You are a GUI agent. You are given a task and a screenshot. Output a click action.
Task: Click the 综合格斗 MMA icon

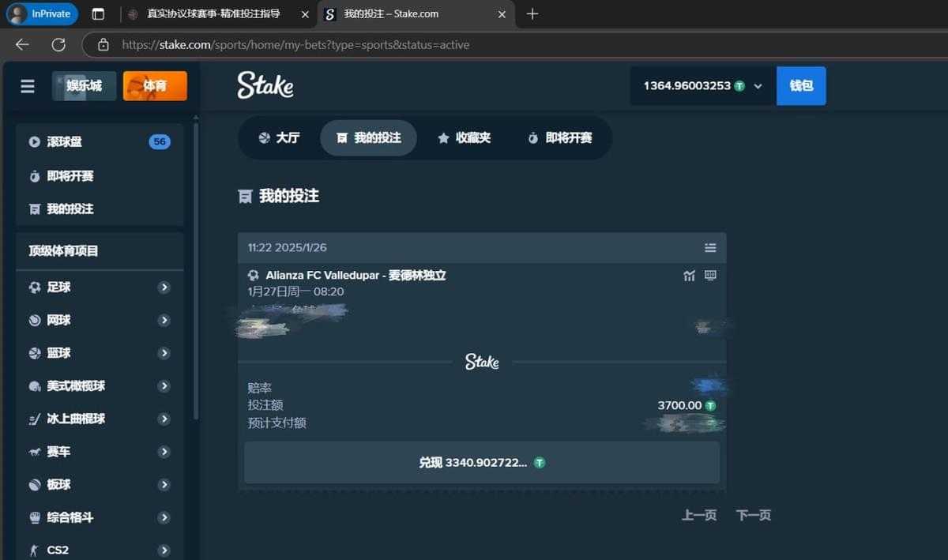click(35, 518)
